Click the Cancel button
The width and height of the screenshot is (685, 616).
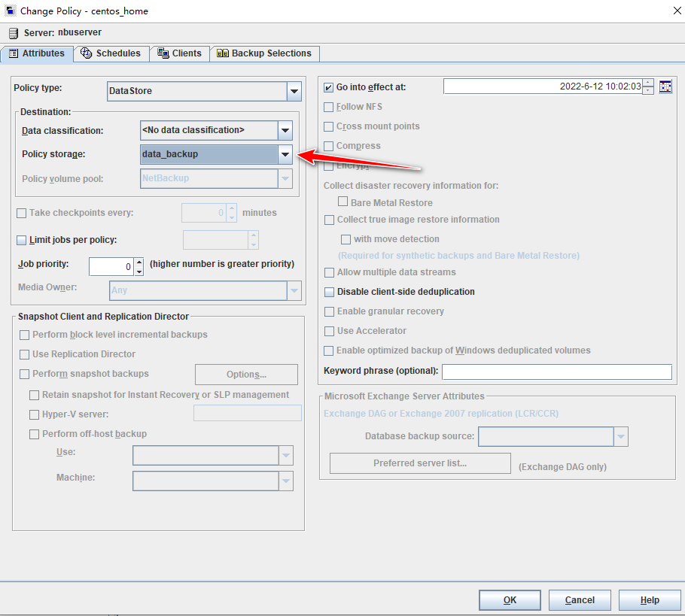[x=580, y=600]
